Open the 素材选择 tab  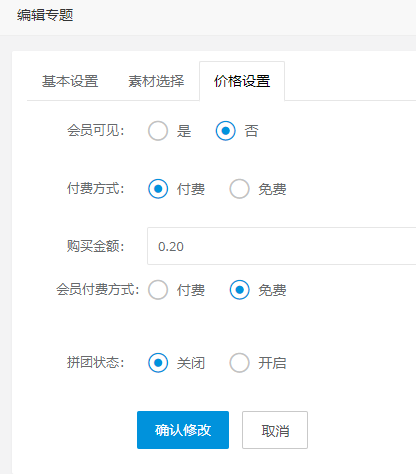click(x=156, y=81)
